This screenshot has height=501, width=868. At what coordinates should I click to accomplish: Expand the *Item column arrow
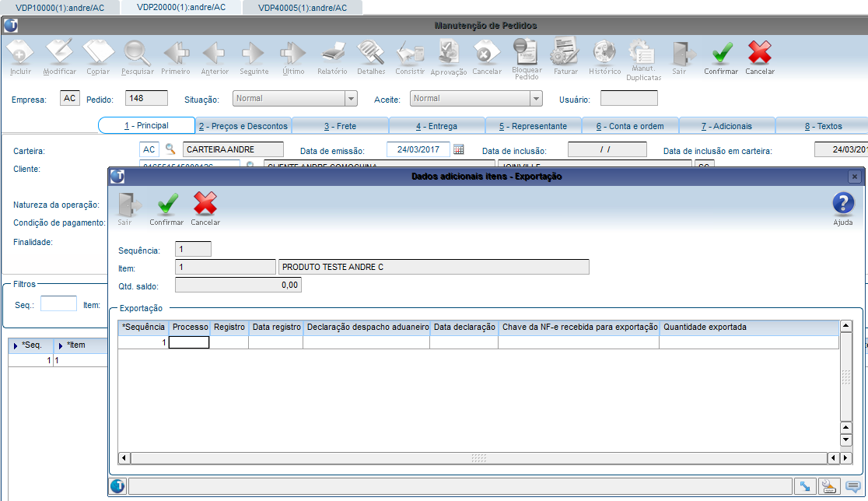click(x=61, y=345)
